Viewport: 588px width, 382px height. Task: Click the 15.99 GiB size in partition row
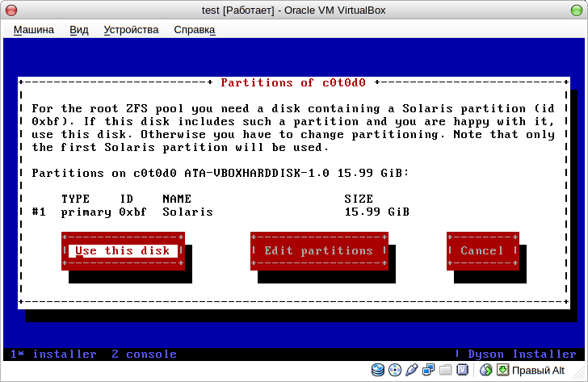click(377, 212)
